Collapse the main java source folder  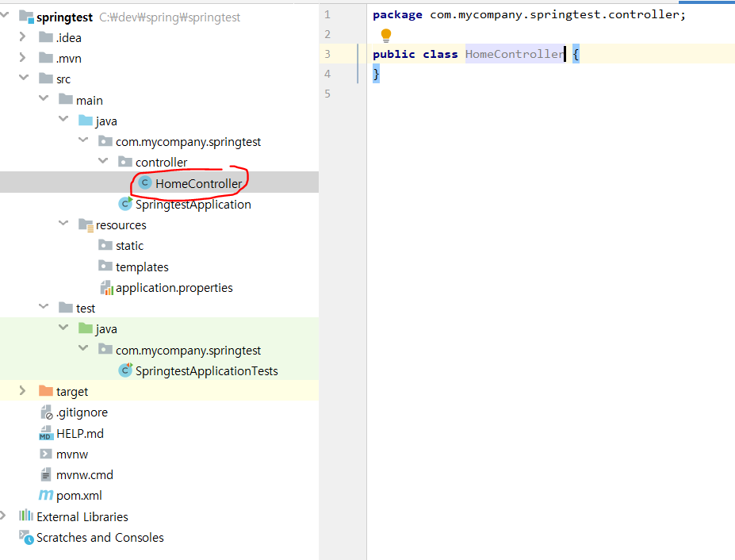coord(63,119)
